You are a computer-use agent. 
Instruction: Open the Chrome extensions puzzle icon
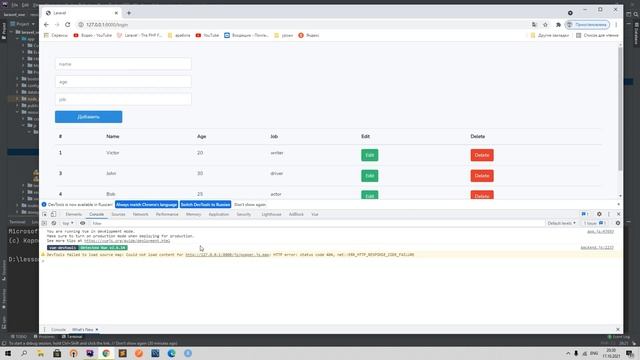[558, 24]
